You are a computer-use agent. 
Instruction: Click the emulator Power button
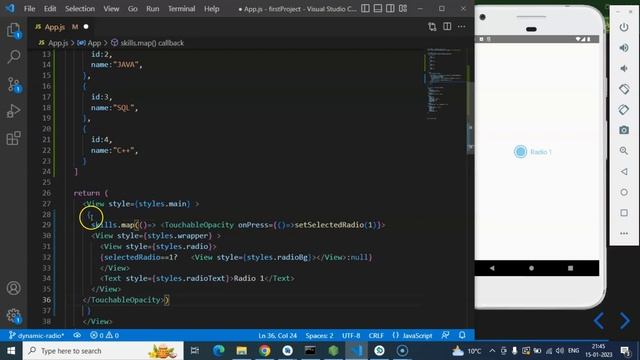pyautogui.click(x=624, y=27)
